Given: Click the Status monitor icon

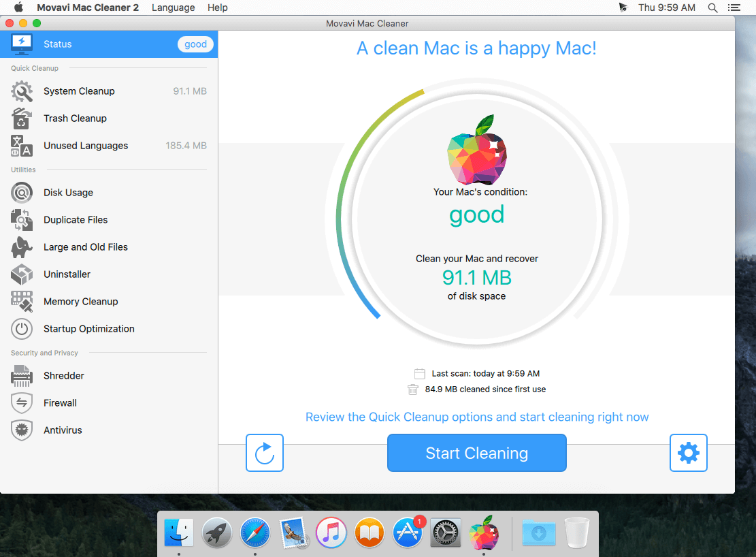Looking at the screenshot, I should pyautogui.click(x=22, y=44).
